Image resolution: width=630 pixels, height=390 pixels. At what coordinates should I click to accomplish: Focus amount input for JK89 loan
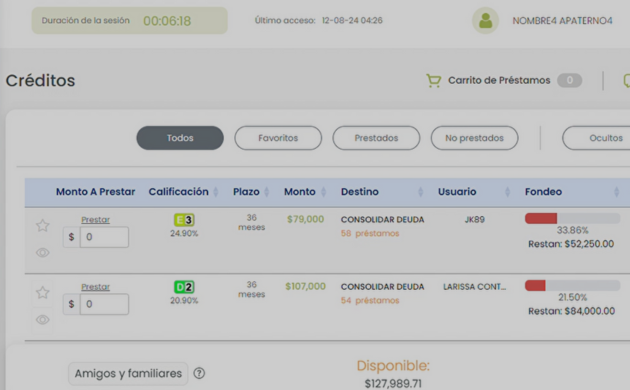click(x=104, y=237)
